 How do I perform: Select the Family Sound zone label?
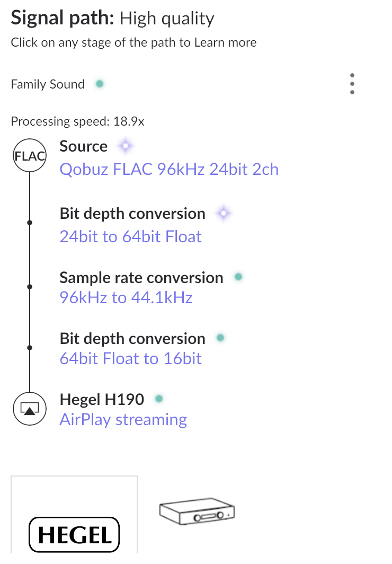pyautogui.click(x=48, y=84)
